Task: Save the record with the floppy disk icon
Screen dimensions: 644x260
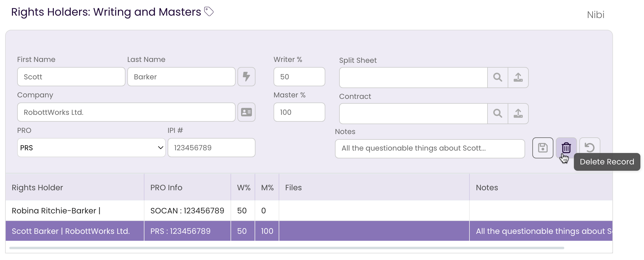Action: (543, 148)
